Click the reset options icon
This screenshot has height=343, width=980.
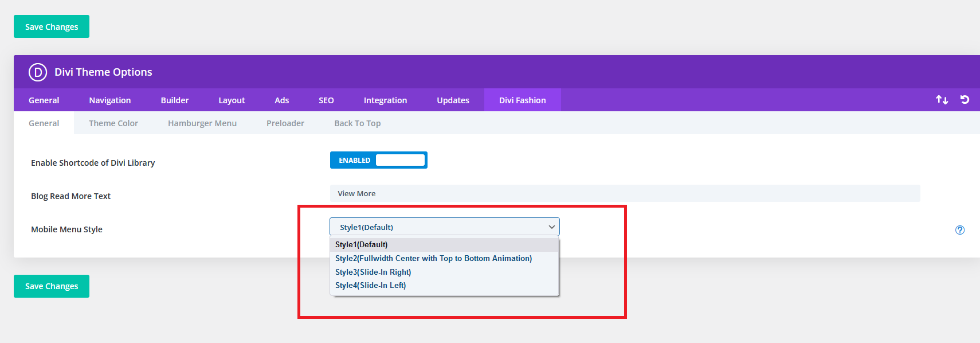[x=965, y=100]
